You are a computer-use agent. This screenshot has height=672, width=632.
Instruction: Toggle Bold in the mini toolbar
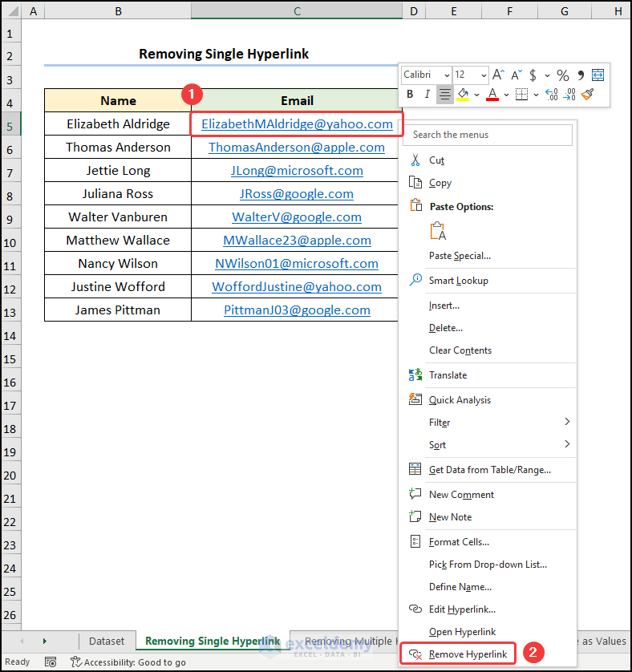pos(410,95)
